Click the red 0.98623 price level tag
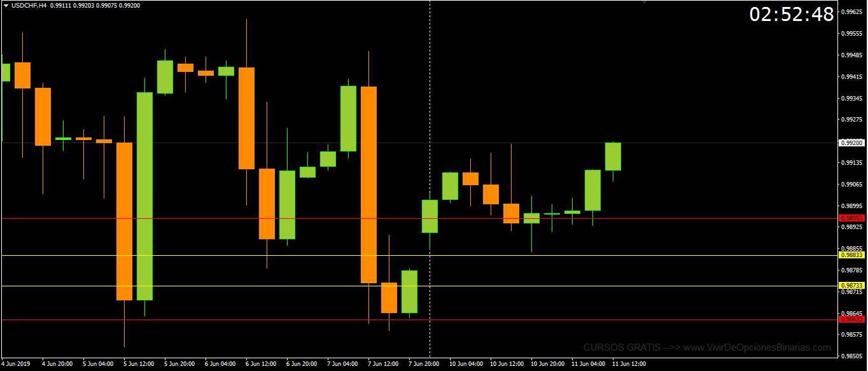The height and width of the screenshot is (371, 868). click(851, 319)
